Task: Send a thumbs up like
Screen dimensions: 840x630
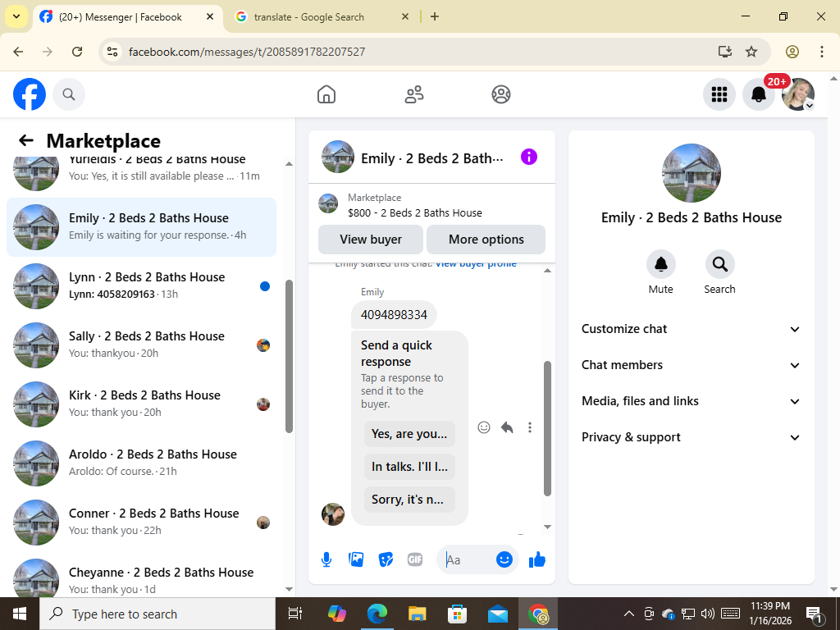Action: (536, 559)
